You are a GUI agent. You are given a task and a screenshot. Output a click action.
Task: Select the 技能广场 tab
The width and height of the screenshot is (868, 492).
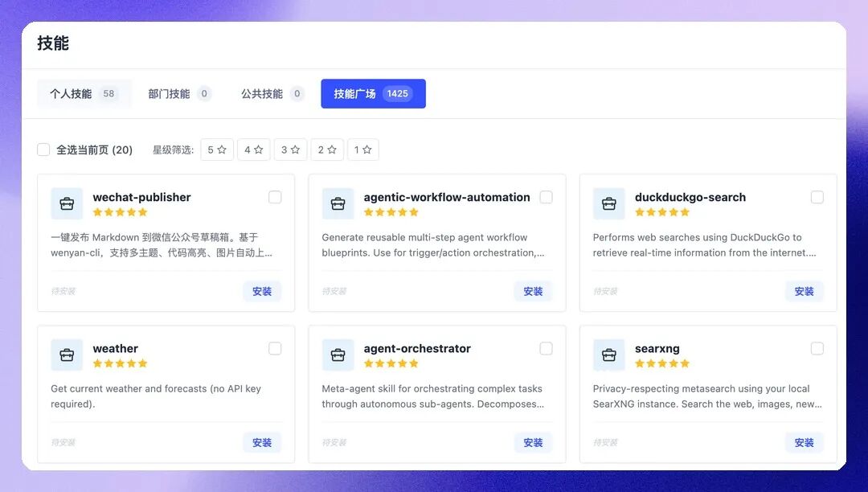pos(373,93)
